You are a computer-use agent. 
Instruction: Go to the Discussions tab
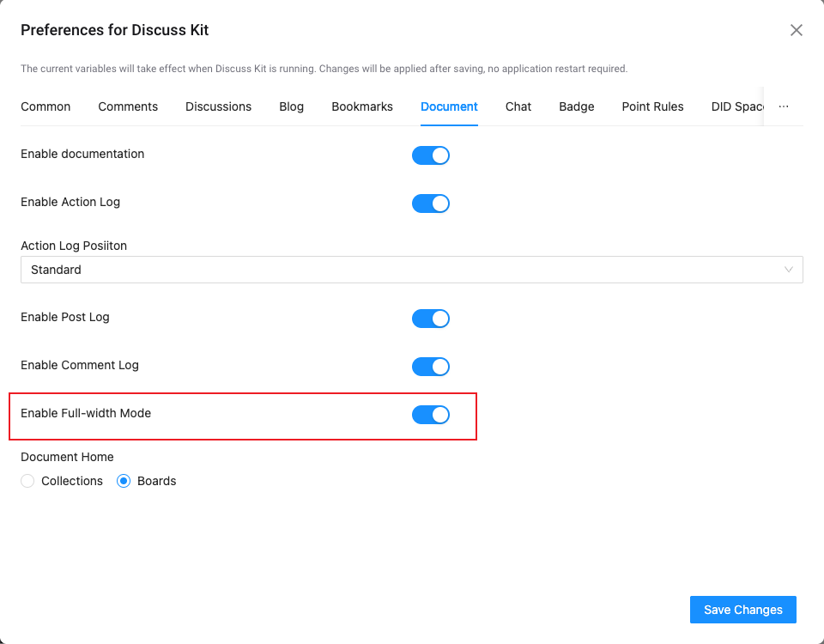tap(218, 106)
